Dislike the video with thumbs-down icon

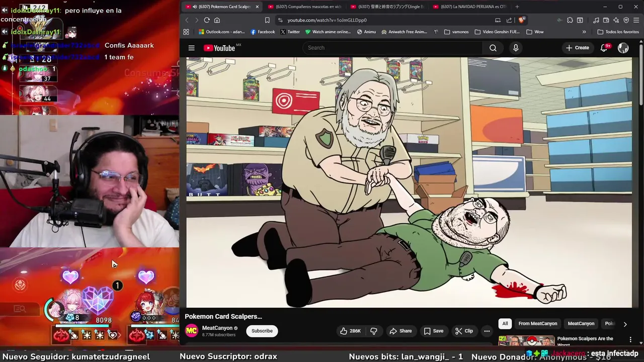coord(374,331)
